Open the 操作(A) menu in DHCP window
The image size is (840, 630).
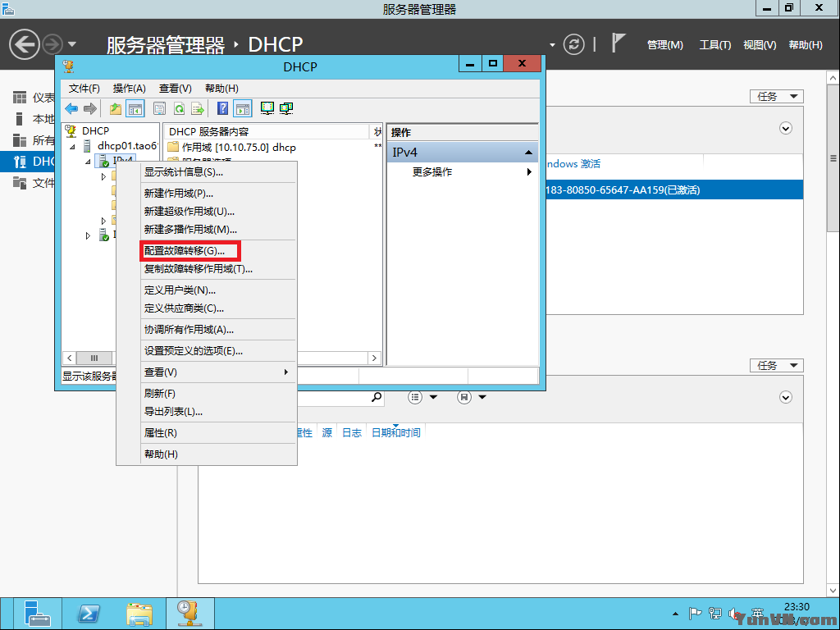click(129, 89)
